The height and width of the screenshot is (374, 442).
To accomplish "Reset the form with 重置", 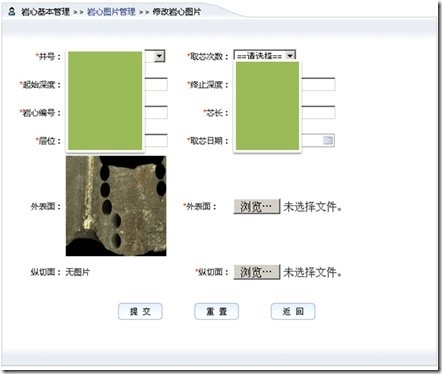I will click(x=216, y=312).
